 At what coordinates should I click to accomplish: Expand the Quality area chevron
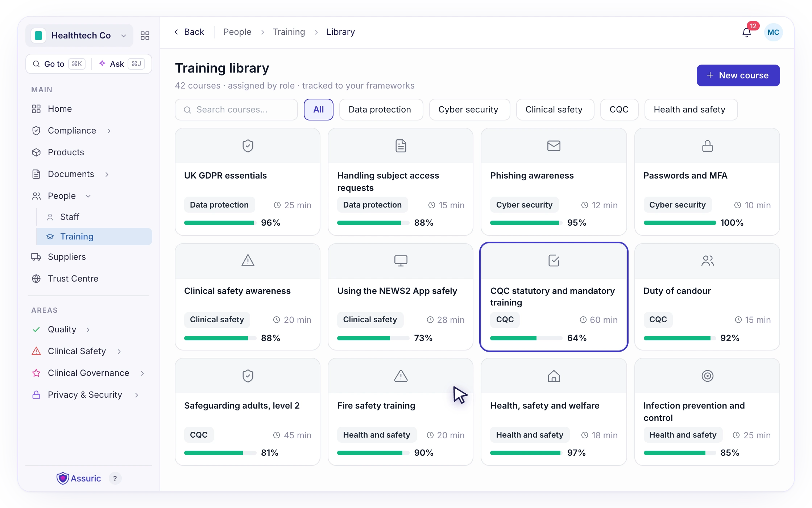[x=88, y=329]
